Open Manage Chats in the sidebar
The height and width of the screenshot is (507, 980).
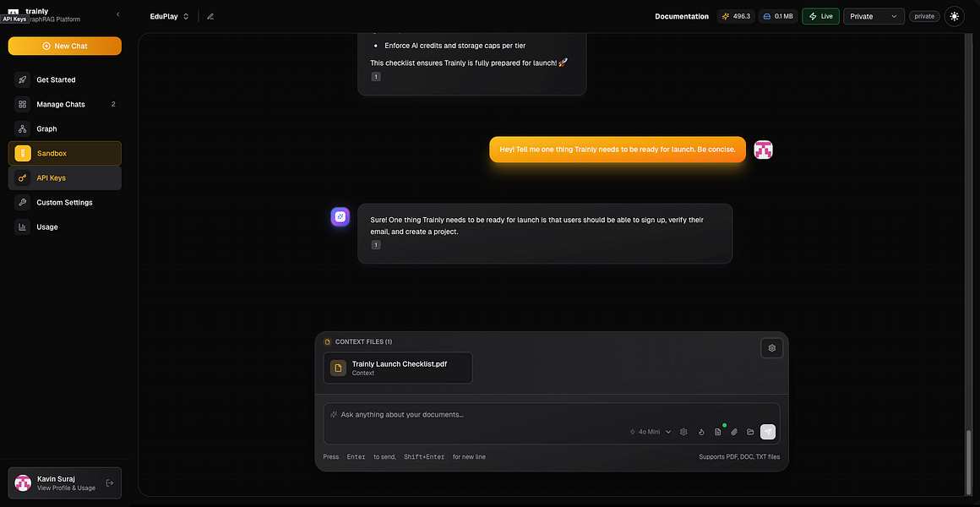click(64, 105)
